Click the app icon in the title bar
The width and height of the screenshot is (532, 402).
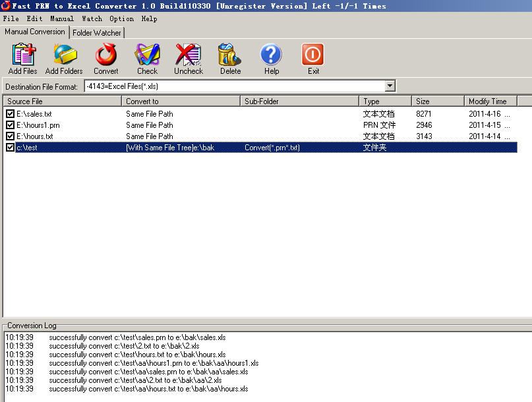[x=6, y=6]
